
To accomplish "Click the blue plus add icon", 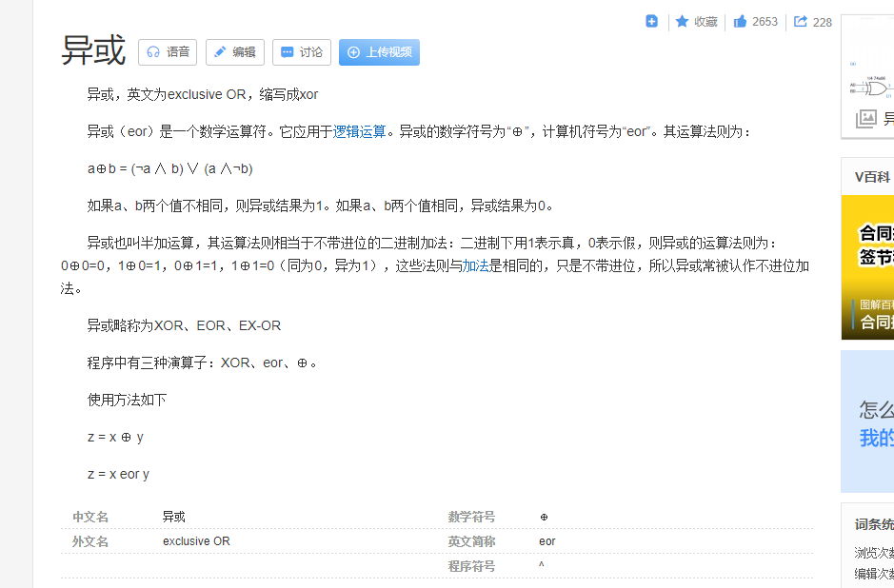I will pyautogui.click(x=651, y=21).
